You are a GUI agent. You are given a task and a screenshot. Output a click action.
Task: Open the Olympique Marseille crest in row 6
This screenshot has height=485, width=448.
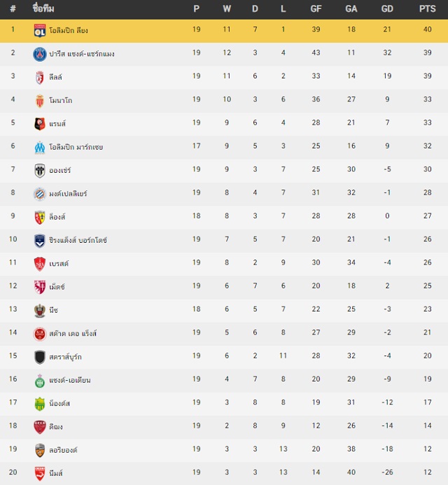(40, 148)
